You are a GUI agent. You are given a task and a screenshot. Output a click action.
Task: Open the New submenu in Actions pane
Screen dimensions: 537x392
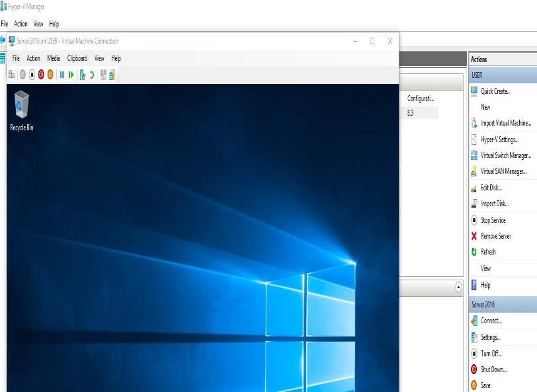pos(485,107)
